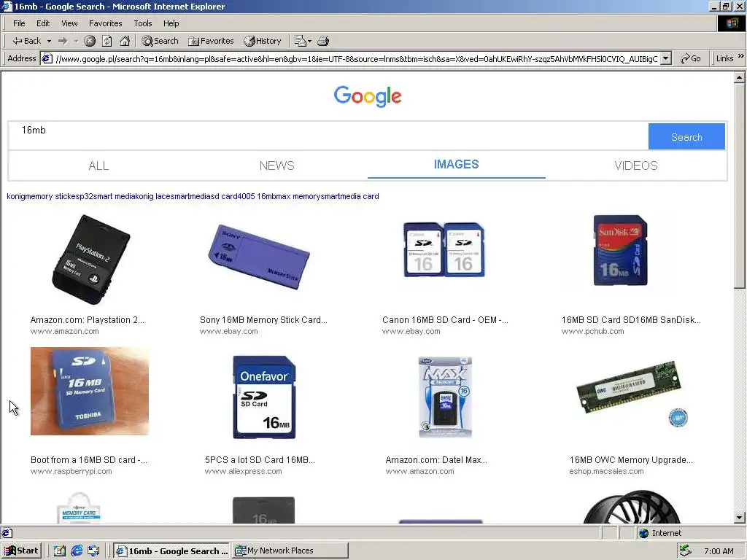Open the Onefavor SD Card thumbnail
This screenshot has height=560, width=747.
pyautogui.click(x=264, y=397)
